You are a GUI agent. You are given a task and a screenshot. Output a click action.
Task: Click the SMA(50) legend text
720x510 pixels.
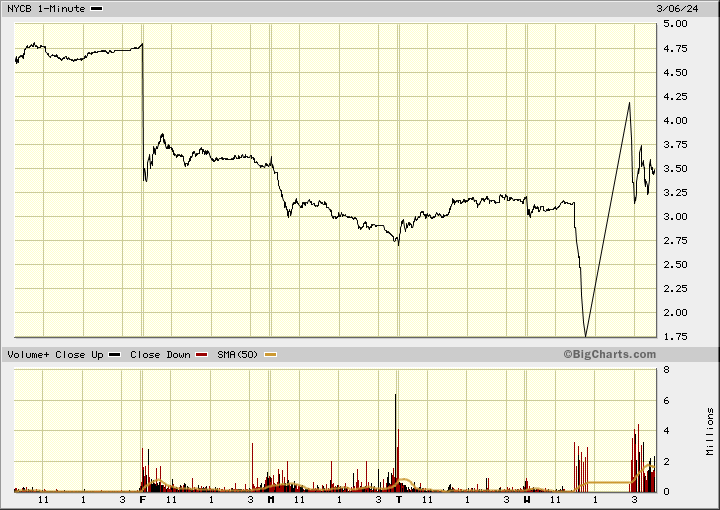(238, 355)
